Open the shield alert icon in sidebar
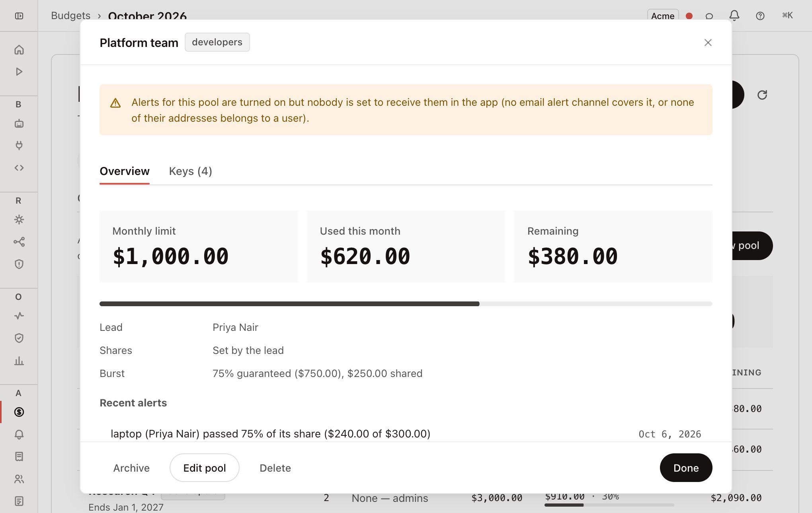812x513 pixels. coord(19,264)
